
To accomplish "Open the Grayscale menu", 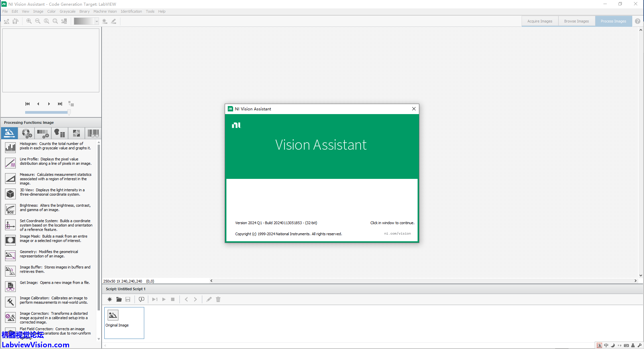I will point(67,11).
